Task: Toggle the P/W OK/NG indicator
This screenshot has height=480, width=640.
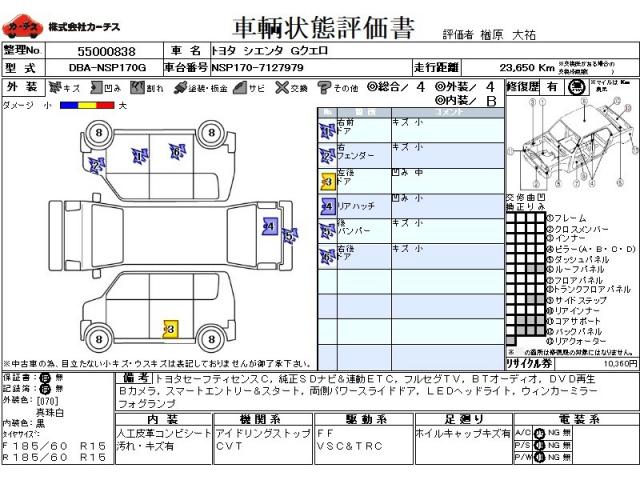Action: [540, 458]
